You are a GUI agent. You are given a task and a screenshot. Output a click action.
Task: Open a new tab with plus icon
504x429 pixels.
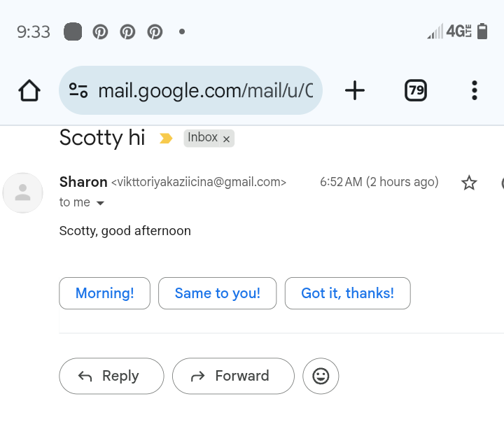[x=355, y=90]
